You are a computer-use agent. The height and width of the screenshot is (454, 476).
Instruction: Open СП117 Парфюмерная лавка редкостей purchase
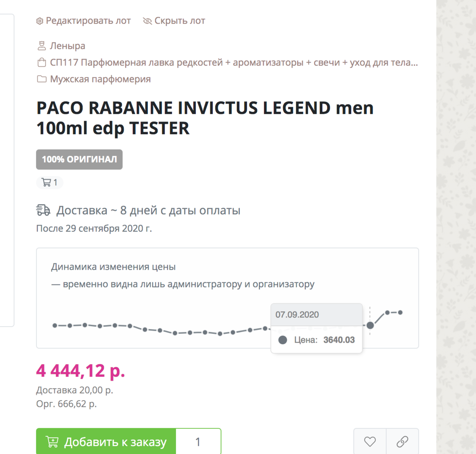point(234,63)
